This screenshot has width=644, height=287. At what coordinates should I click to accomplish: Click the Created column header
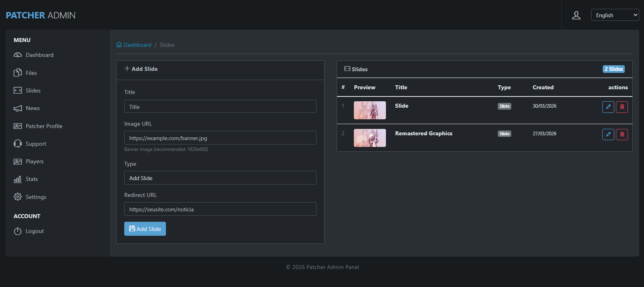543,87
